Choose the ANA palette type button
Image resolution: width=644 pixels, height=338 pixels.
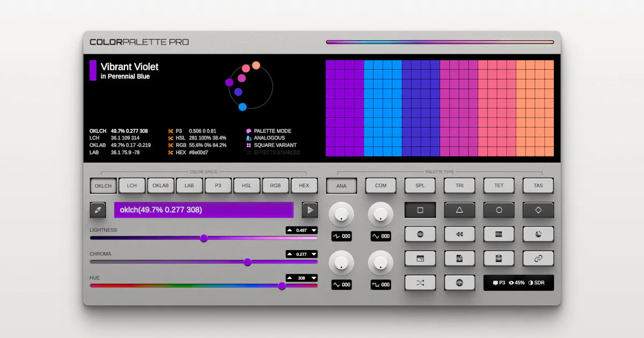click(341, 186)
